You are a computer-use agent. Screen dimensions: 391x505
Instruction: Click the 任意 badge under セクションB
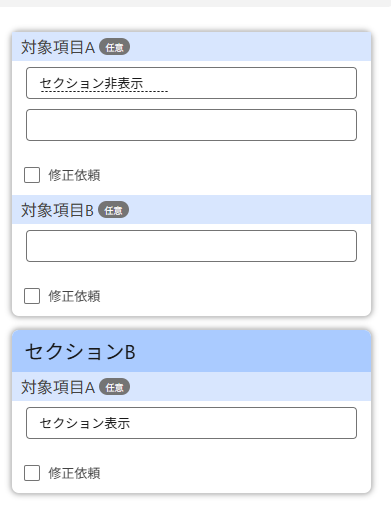click(x=114, y=387)
